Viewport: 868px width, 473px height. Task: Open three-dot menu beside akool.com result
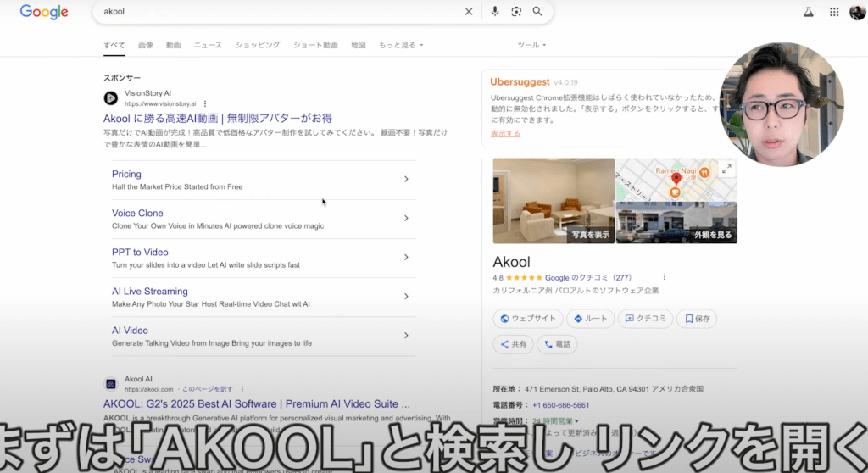242,389
